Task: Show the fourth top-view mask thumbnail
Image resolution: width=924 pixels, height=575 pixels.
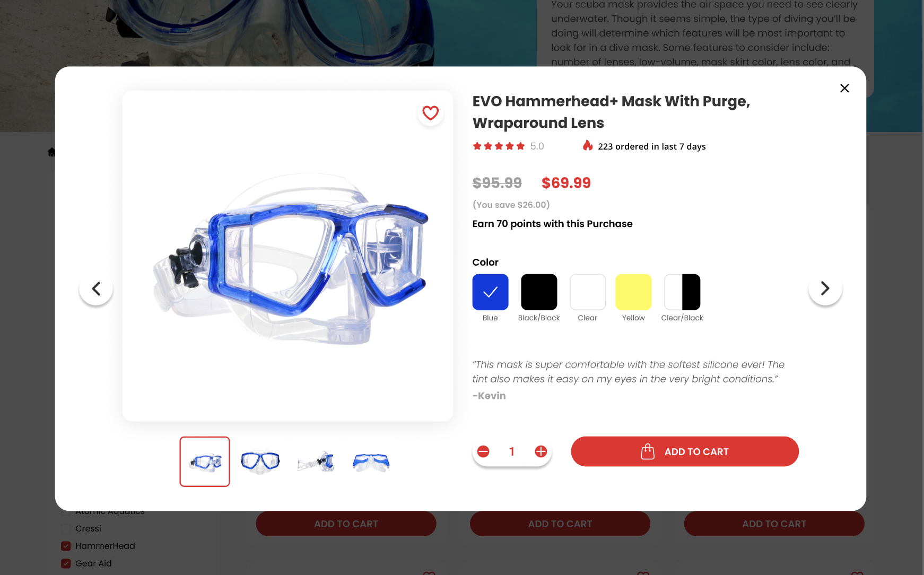Action: pos(371,461)
